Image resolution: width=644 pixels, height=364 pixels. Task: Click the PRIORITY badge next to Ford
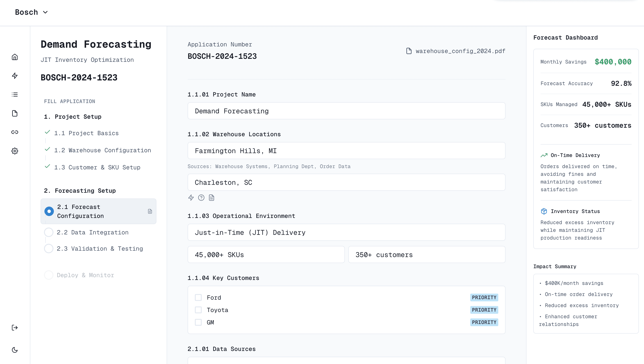(484, 297)
